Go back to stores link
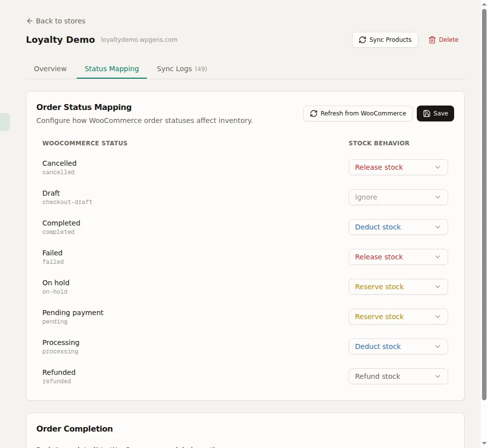This screenshot has width=488, height=448. click(x=56, y=21)
